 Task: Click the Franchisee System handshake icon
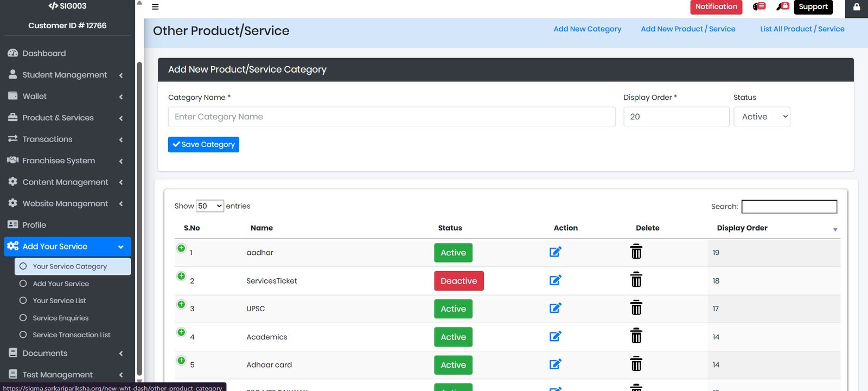pos(13,160)
